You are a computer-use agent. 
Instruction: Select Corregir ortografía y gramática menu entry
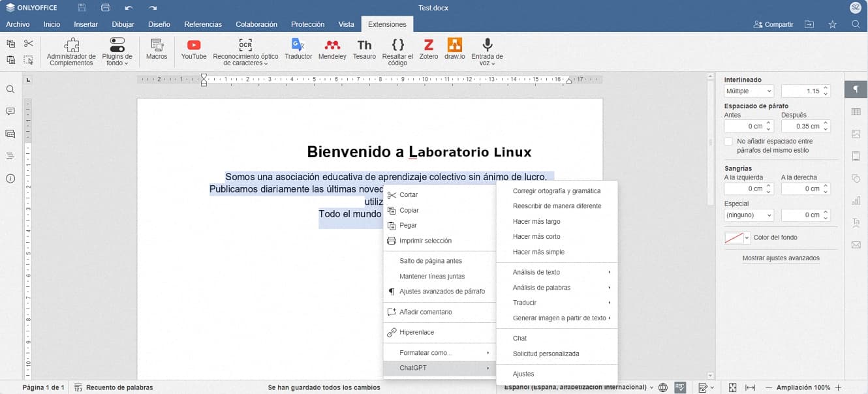(x=556, y=191)
